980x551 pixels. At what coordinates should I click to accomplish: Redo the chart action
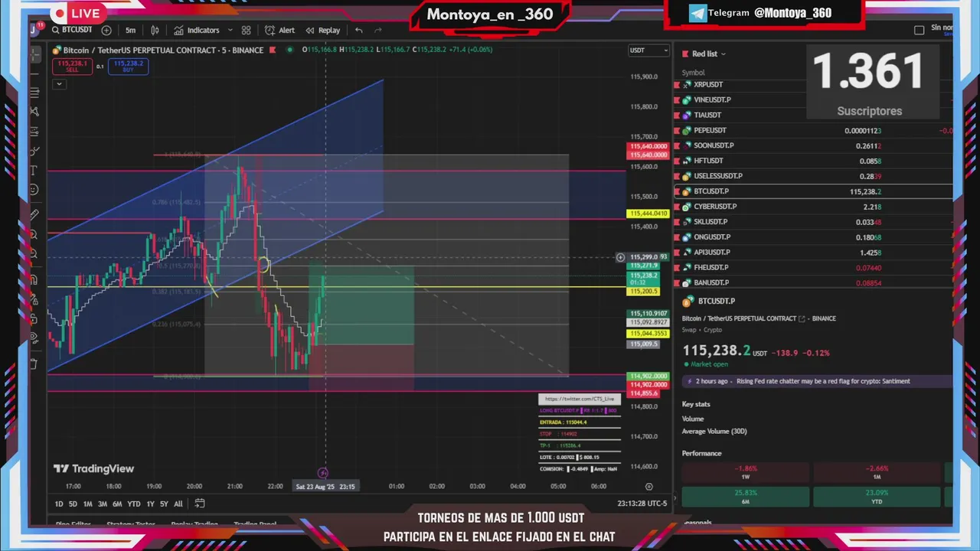tap(378, 30)
